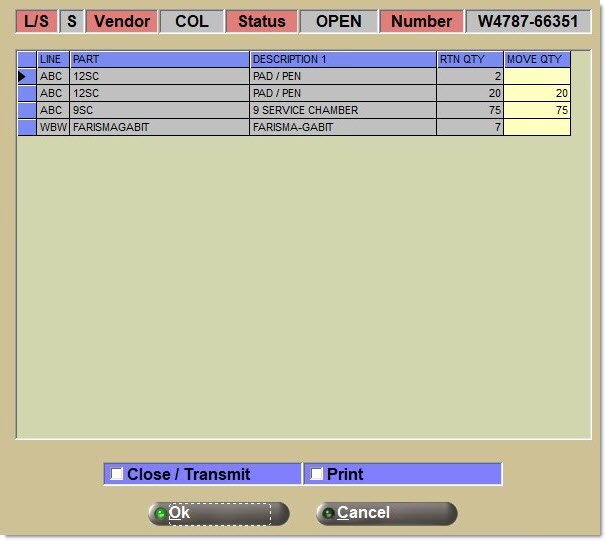Click the LINE column header
This screenshot has height=541, width=606.
click(x=53, y=59)
